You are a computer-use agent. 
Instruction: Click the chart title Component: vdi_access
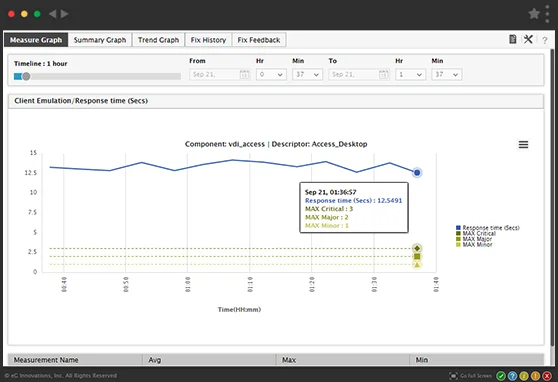276,144
